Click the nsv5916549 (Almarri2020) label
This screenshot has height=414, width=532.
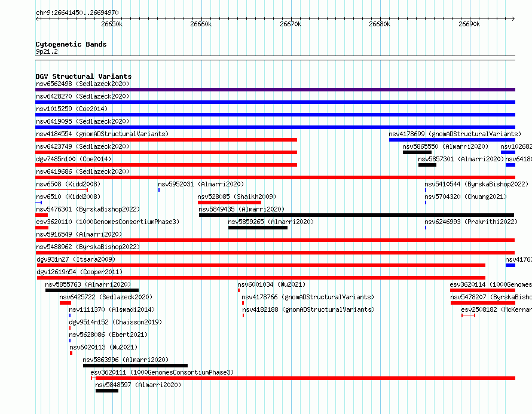(x=79, y=234)
